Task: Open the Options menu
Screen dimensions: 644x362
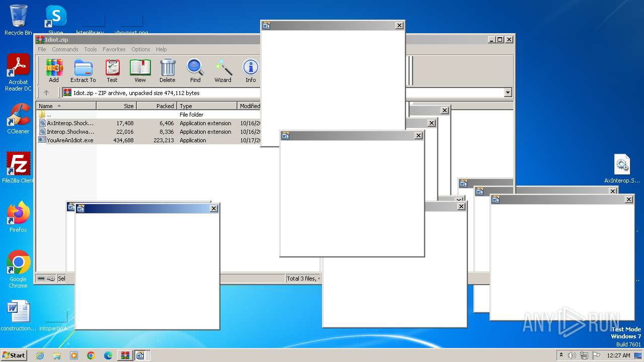Action: (x=141, y=49)
